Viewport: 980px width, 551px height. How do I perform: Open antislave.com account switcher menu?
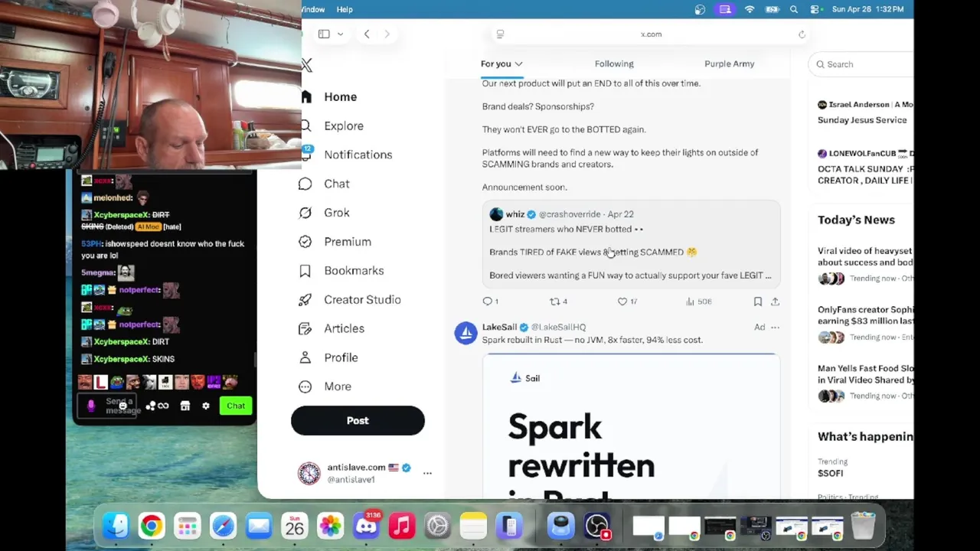(x=427, y=473)
